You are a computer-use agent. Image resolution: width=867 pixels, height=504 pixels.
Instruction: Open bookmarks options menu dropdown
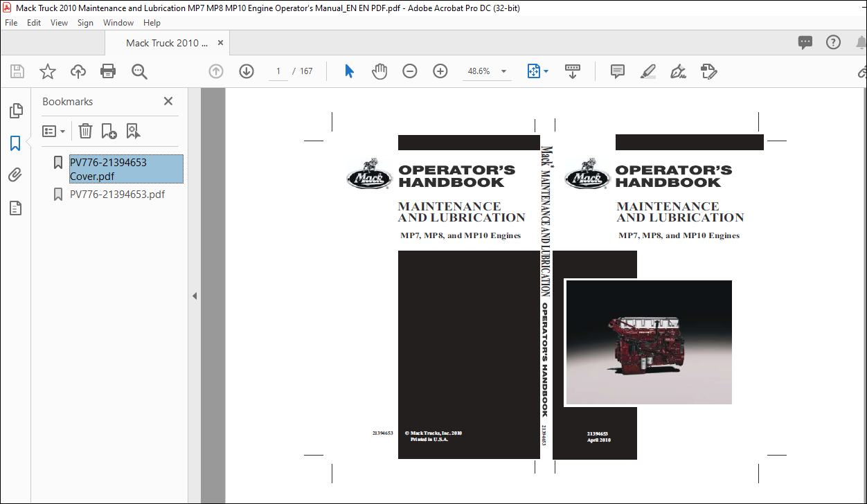tap(54, 131)
